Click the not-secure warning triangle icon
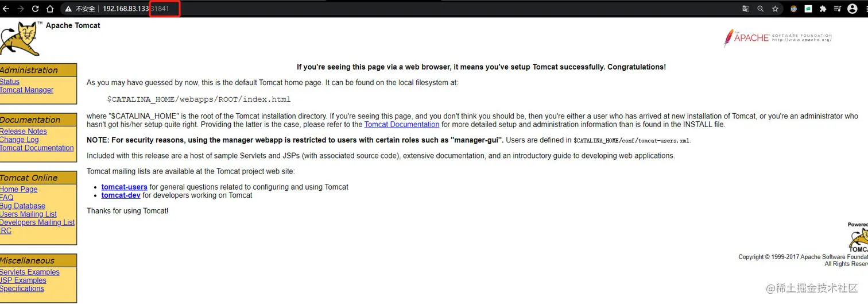The width and height of the screenshot is (868, 304). pos(68,9)
